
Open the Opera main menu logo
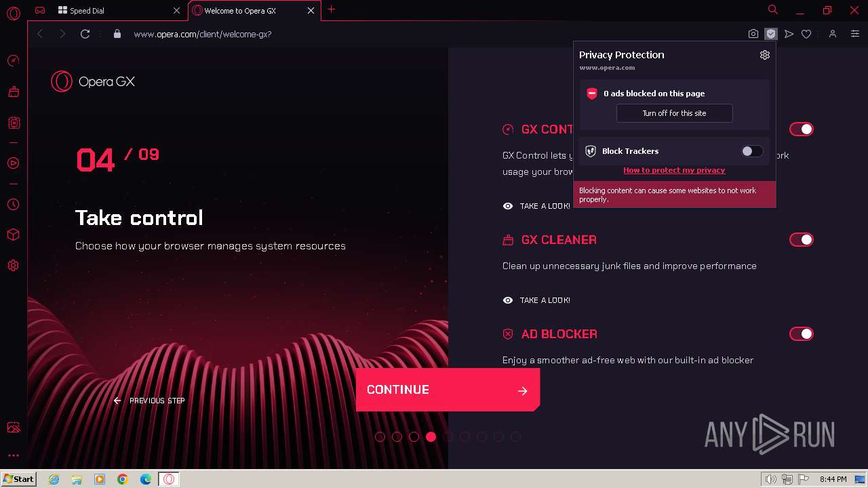pyautogui.click(x=13, y=13)
